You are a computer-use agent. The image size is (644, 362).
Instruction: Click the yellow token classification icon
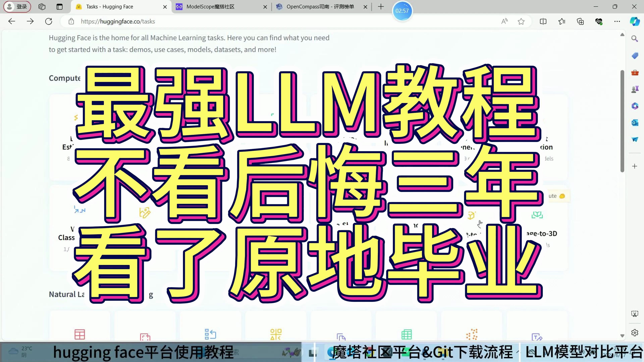[x=276, y=334]
